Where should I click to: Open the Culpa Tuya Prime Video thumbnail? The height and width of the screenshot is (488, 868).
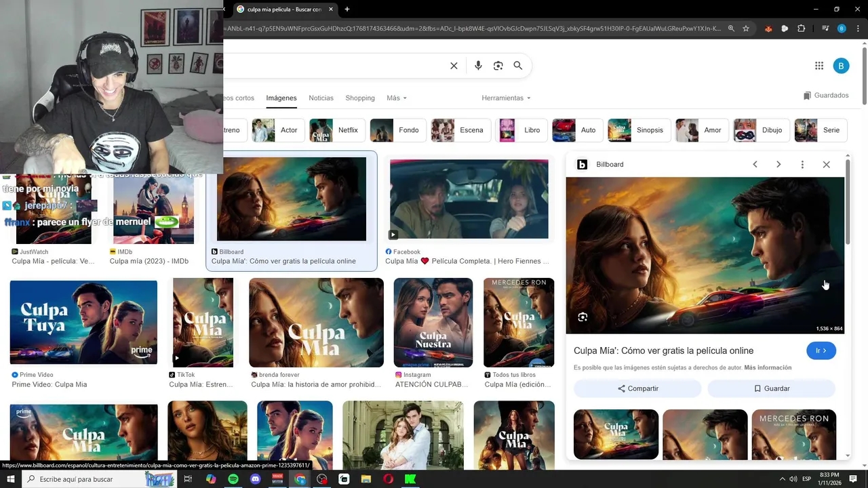(83, 322)
